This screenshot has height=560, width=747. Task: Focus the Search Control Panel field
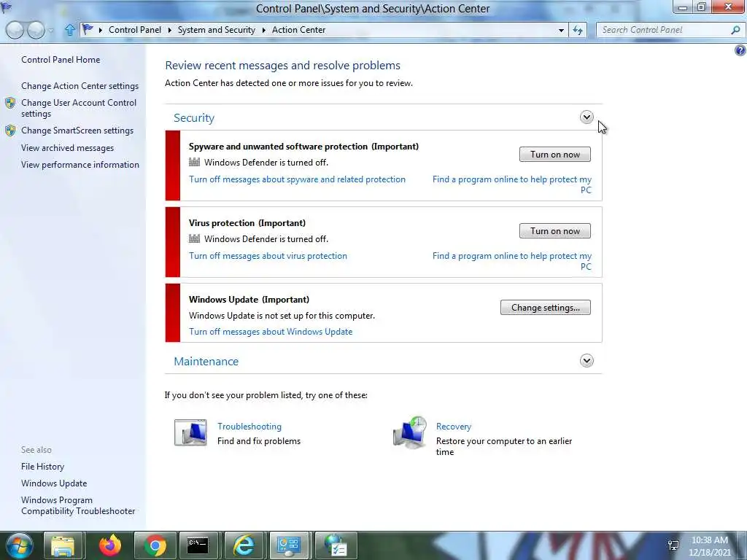point(664,30)
